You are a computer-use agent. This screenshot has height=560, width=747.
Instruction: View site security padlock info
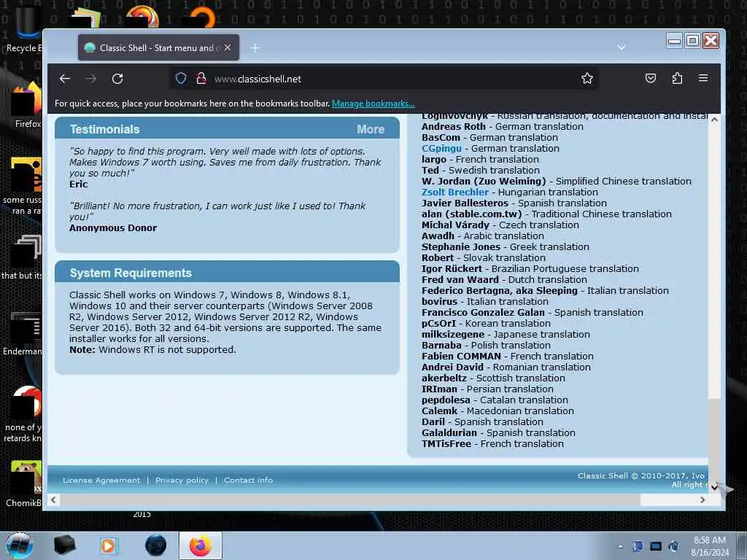pos(201,78)
